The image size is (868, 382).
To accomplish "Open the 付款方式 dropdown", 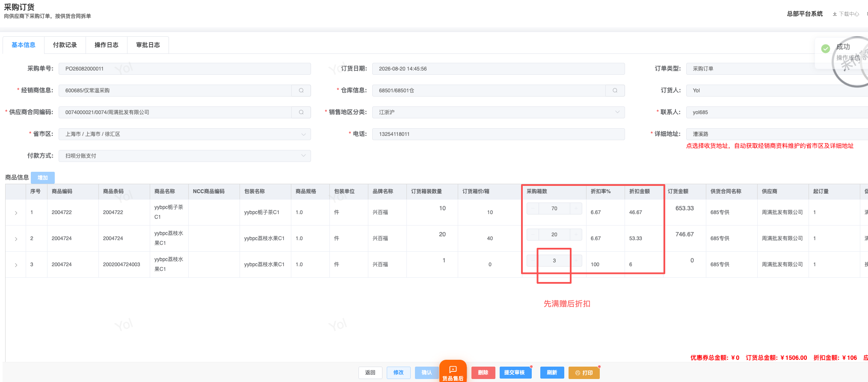I will tap(185, 156).
